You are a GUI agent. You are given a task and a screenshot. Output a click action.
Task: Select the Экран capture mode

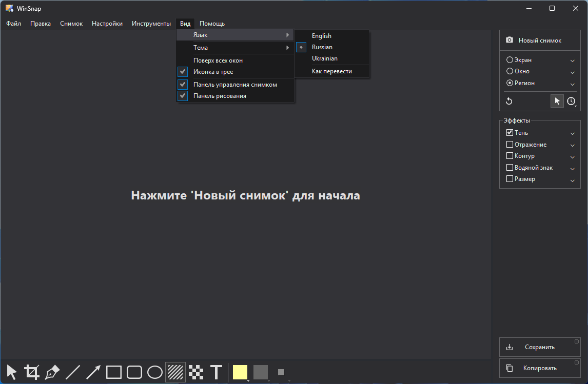(x=519, y=60)
